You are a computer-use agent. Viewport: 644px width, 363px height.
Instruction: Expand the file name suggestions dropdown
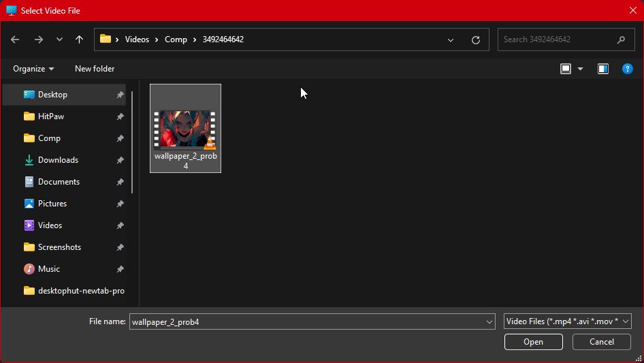coord(489,321)
